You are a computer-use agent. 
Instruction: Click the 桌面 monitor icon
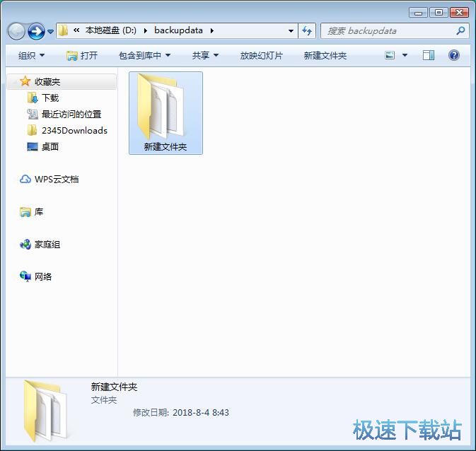tap(32, 146)
